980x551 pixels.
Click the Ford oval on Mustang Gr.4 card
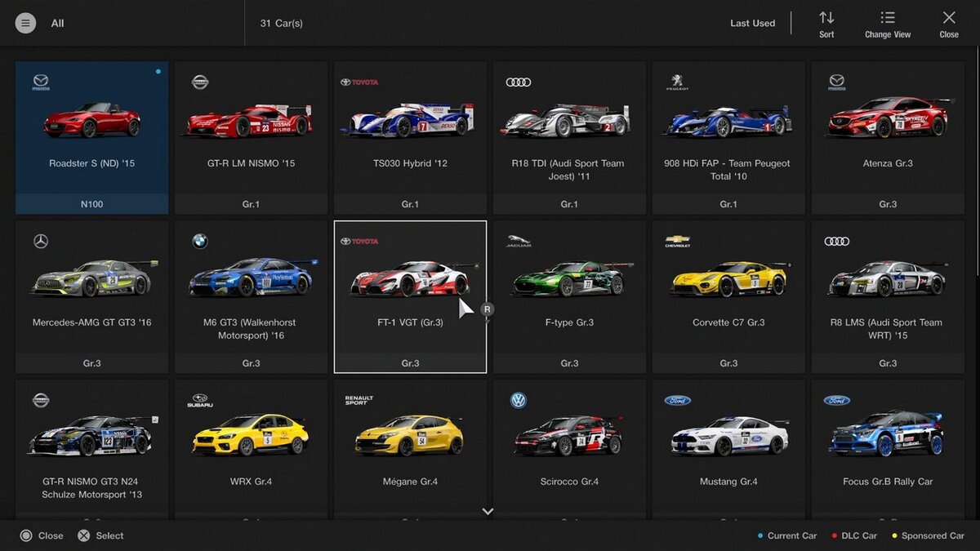click(677, 400)
